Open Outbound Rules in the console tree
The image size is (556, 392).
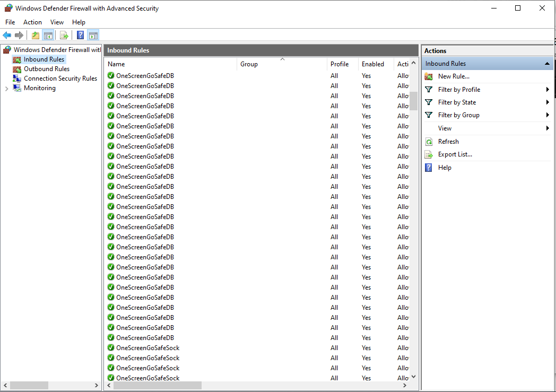[47, 69]
